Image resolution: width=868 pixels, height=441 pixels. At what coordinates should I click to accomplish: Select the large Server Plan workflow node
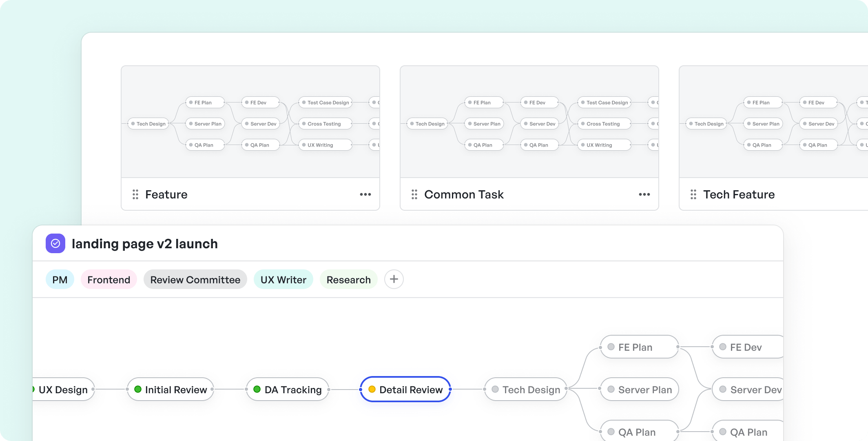click(640, 389)
